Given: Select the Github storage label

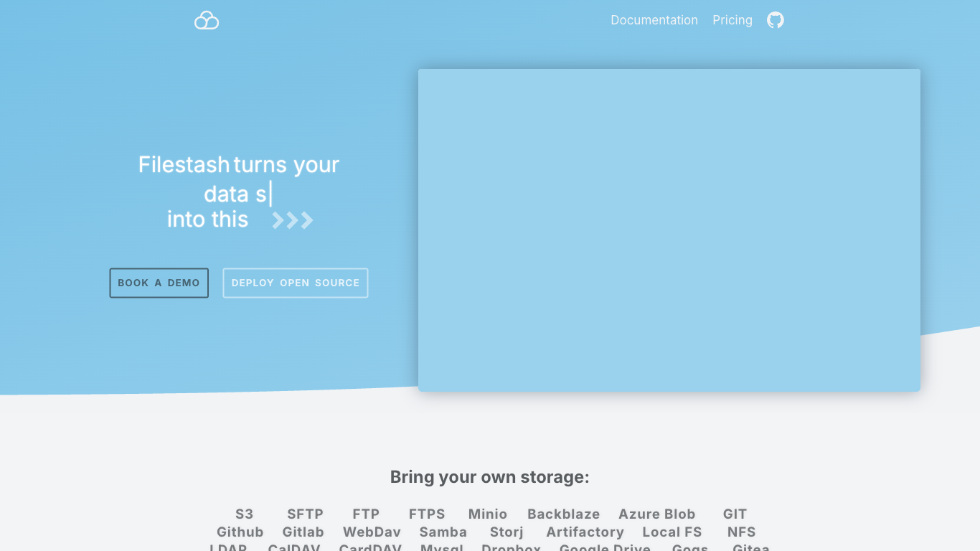Looking at the screenshot, I should tap(240, 532).
